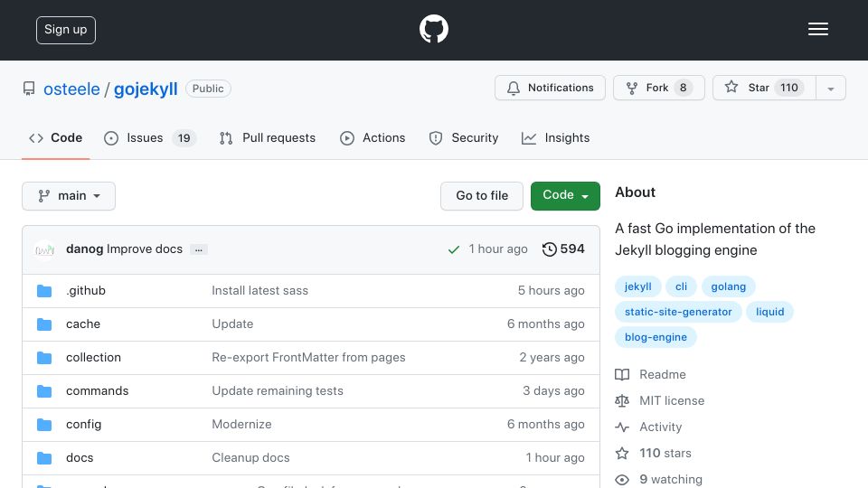Click the repository book icon beside osteele
The image size is (868, 488).
coord(29,89)
